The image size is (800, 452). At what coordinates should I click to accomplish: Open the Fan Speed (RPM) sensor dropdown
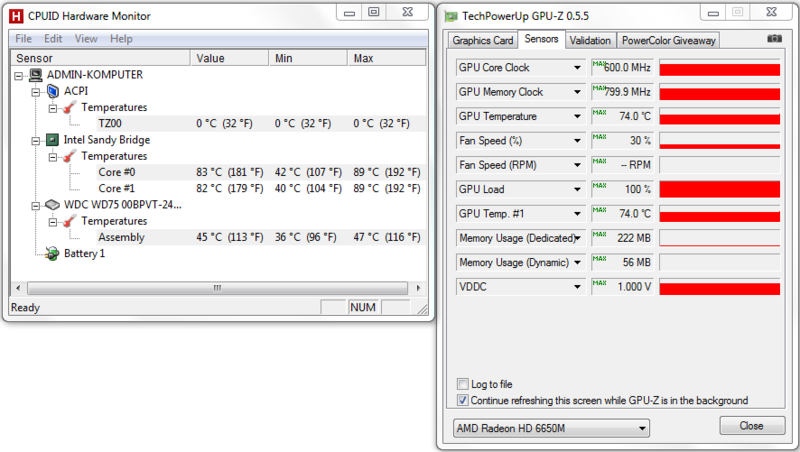(x=577, y=165)
